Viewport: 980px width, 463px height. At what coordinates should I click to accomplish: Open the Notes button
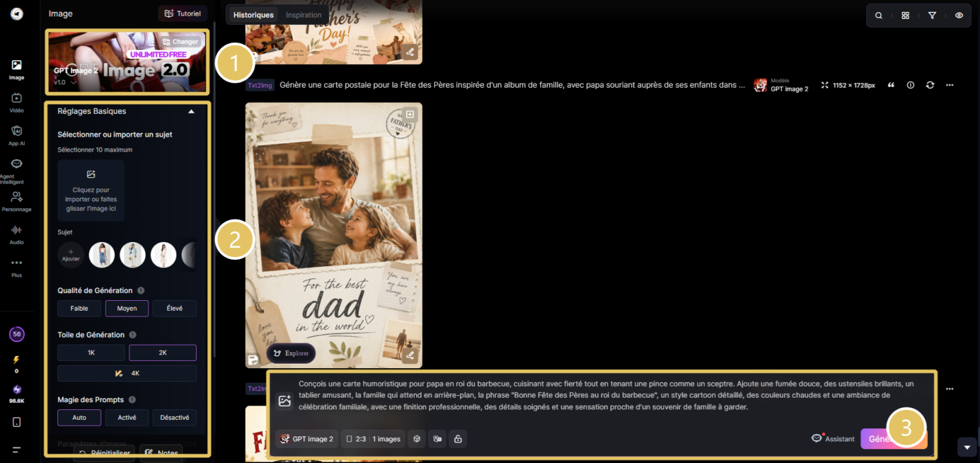[x=161, y=453]
